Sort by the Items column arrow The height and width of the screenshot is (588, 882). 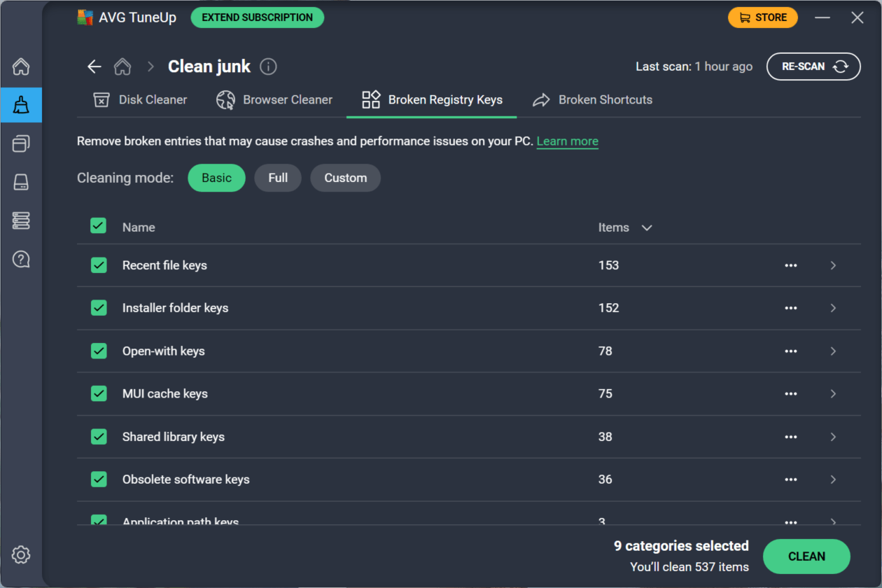647,227
